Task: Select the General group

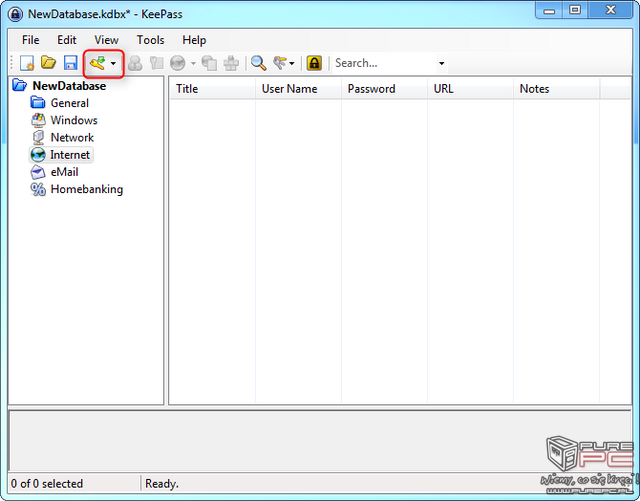Action: tap(69, 103)
